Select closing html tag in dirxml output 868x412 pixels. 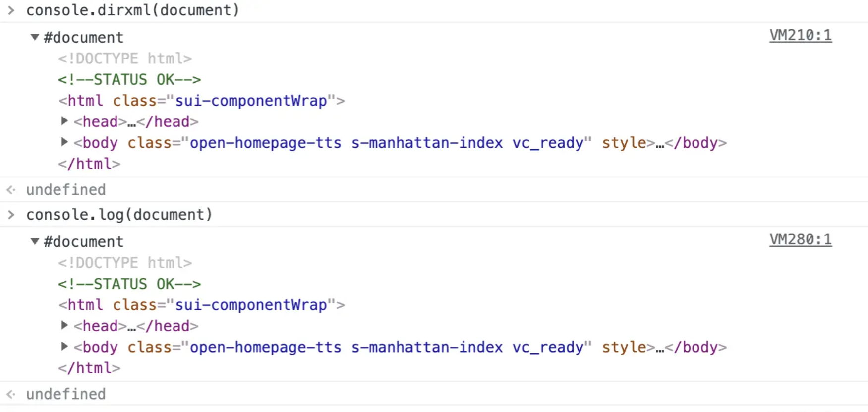[89, 164]
